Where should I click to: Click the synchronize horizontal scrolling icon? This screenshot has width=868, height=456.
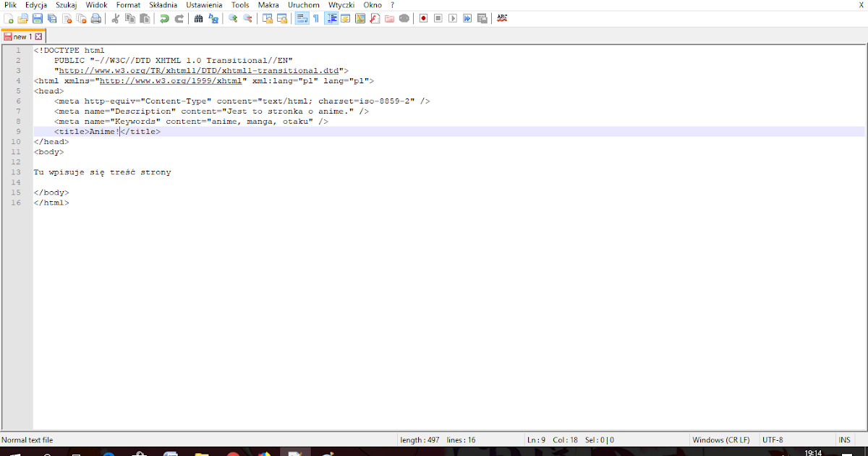click(x=282, y=18)
